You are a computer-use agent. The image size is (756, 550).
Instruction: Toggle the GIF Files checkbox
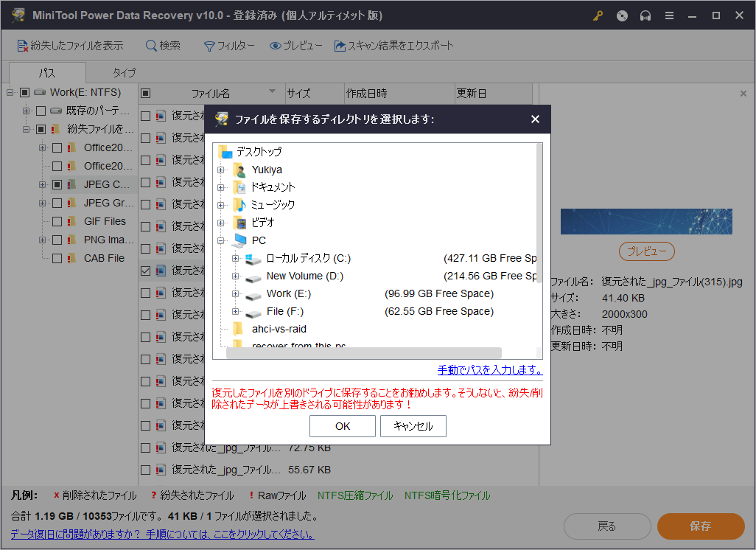tap(57, 221)
